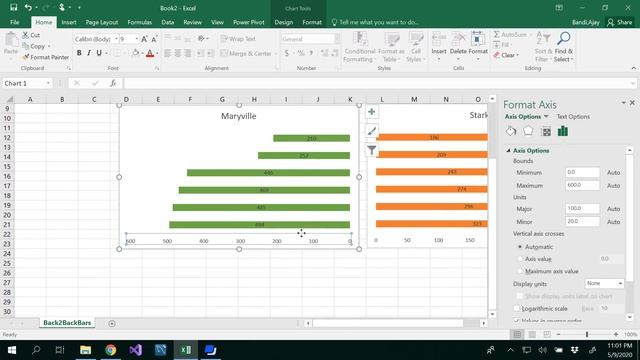Switch to the Insert tab

69,22
